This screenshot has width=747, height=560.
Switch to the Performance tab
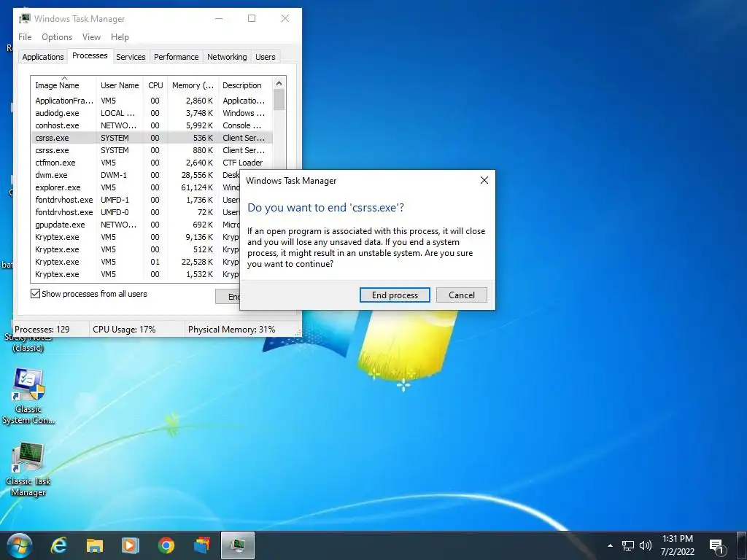point(177,57)
